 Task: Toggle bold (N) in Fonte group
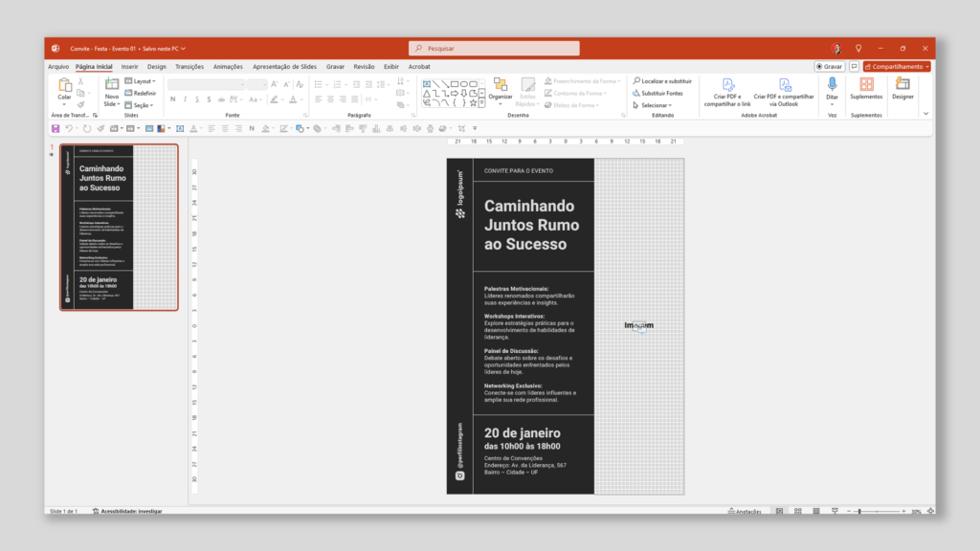[x=173, y=99]
